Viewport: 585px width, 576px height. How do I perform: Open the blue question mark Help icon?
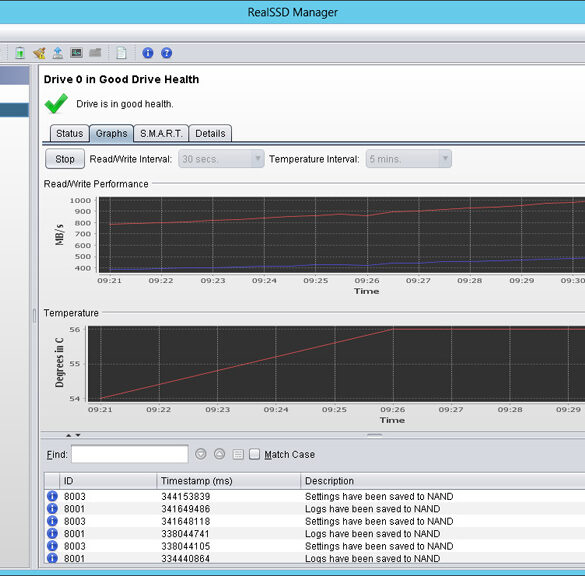[x=166, y=53]
